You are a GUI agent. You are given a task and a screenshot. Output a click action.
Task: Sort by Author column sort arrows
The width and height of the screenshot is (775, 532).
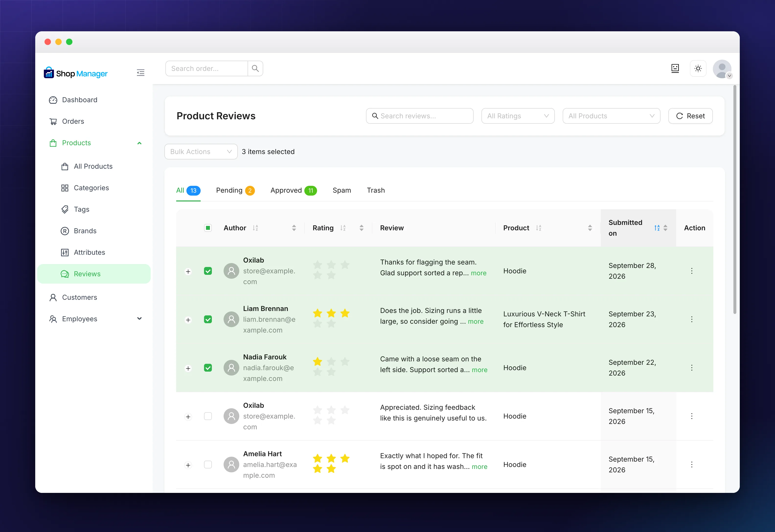(294, 228)
